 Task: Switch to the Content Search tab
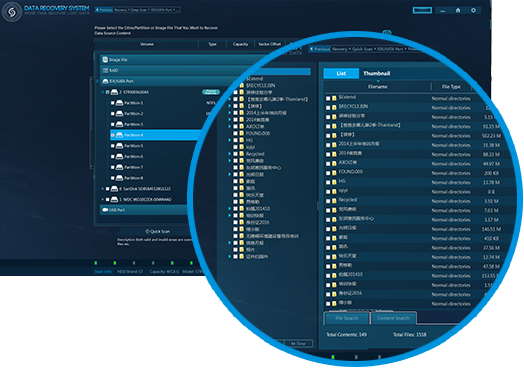tap(393, 318)
